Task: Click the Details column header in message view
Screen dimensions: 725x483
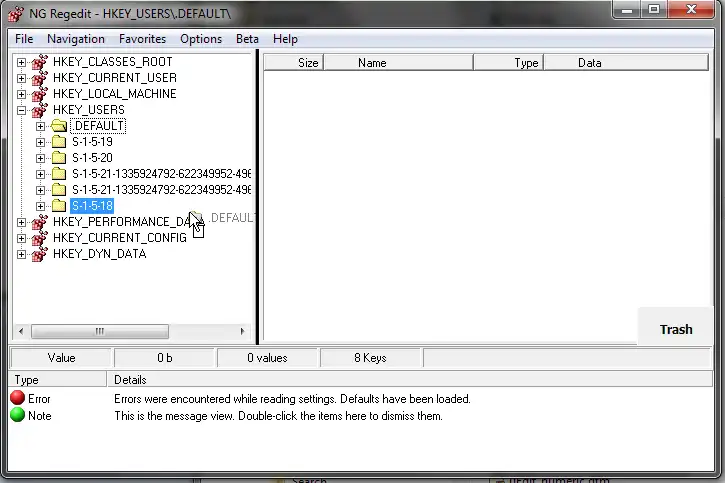Action: coord(410,379)
